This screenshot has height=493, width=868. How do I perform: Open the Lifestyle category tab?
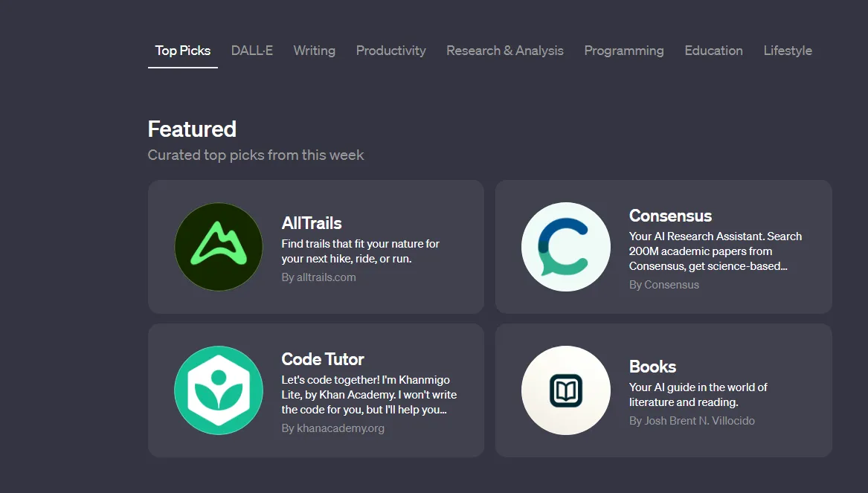coord(788,51)
